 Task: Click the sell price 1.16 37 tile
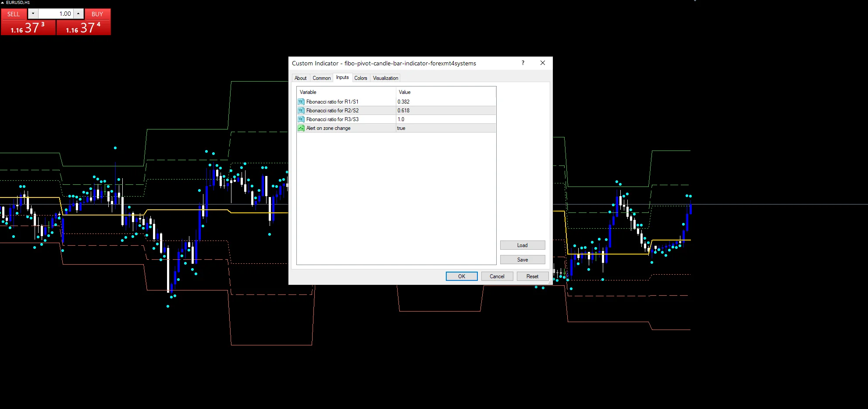28,28
